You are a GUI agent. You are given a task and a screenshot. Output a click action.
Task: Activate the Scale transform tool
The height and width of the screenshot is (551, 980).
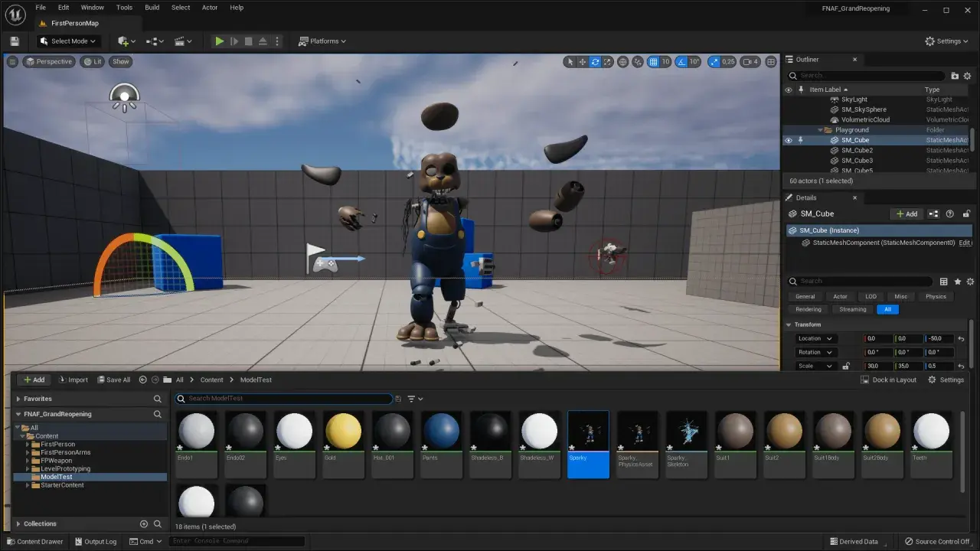tap(608, 62)
